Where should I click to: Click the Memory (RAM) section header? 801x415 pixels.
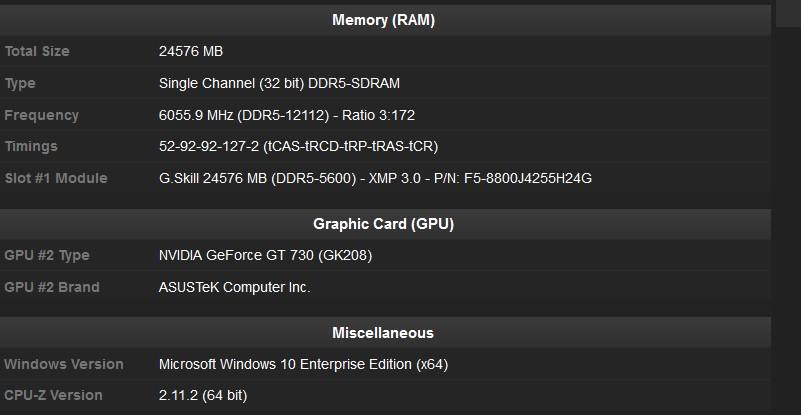pos(383,20)
